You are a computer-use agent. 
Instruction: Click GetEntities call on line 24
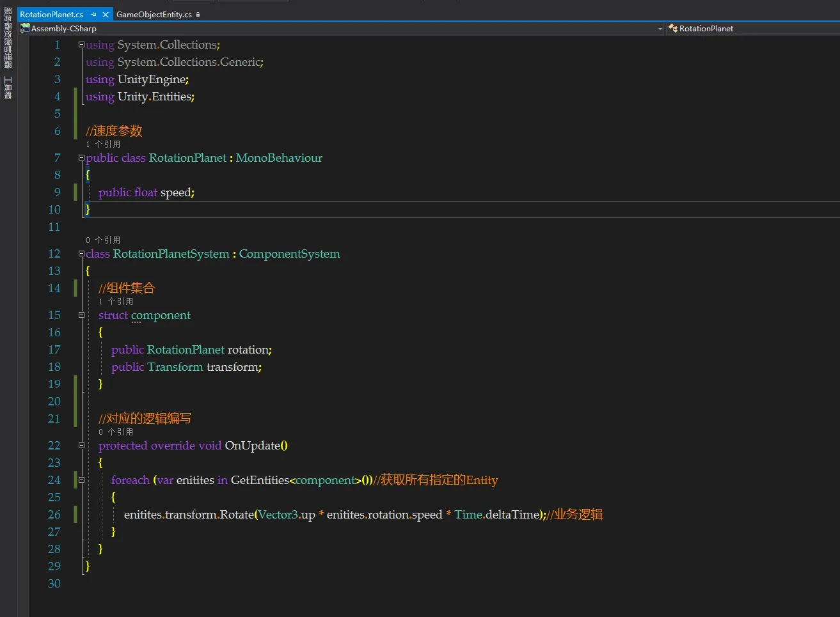coord(260,480)
